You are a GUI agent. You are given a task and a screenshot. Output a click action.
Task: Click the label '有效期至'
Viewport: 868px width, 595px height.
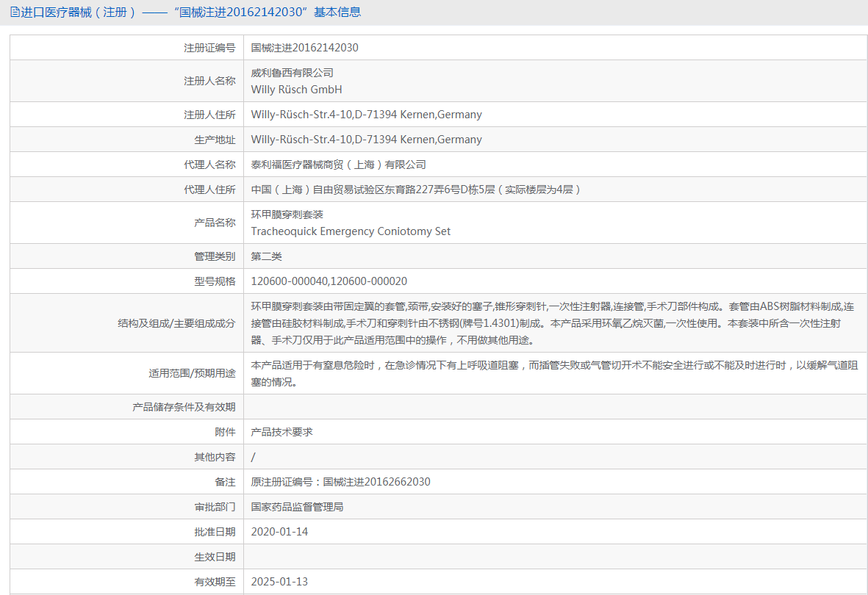(215, 582)
